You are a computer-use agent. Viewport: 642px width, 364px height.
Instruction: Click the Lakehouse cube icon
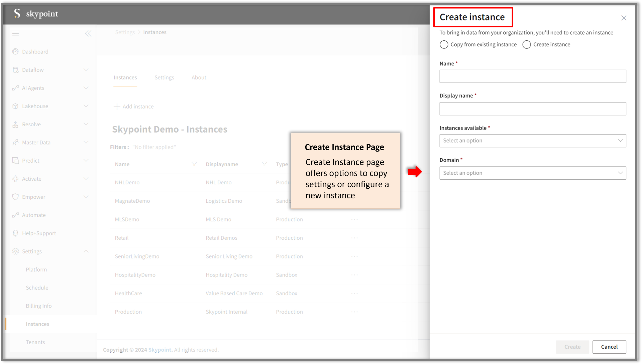[x=15, y=106]
